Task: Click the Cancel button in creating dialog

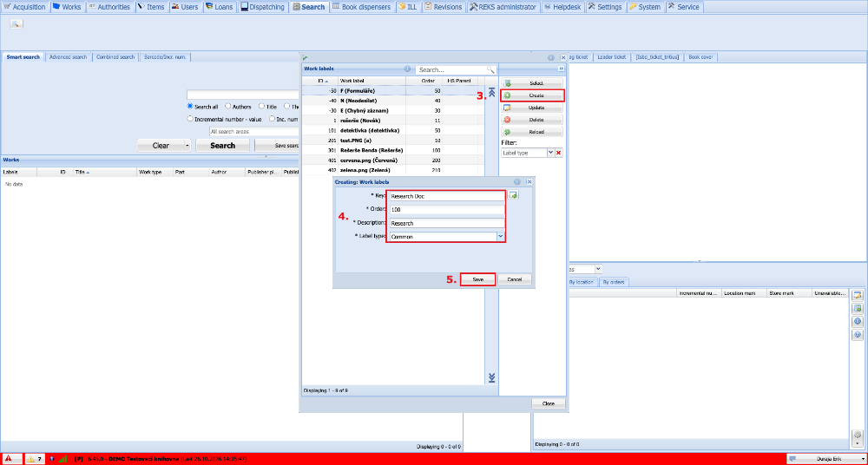Action: (514, 279)
